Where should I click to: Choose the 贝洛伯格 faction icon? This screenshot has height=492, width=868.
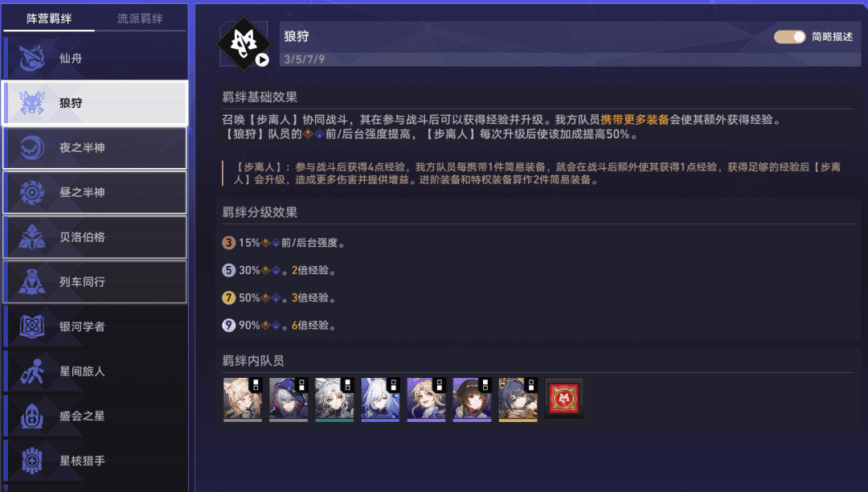[31, 237]
